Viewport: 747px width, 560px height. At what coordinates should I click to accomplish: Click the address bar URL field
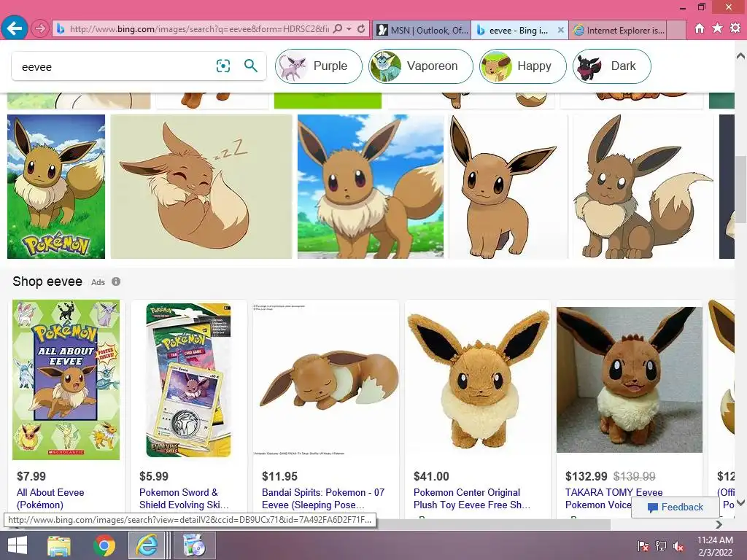click(199, 29)
